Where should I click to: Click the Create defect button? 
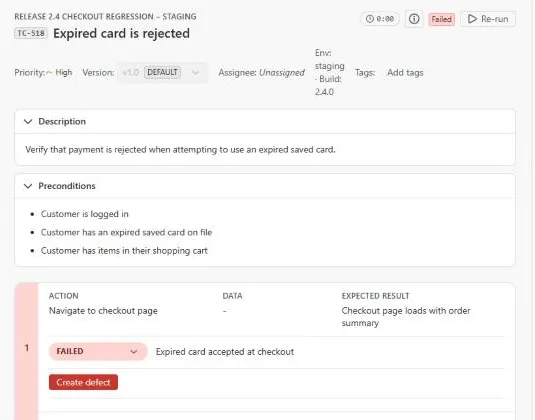[x=84, y=382]
